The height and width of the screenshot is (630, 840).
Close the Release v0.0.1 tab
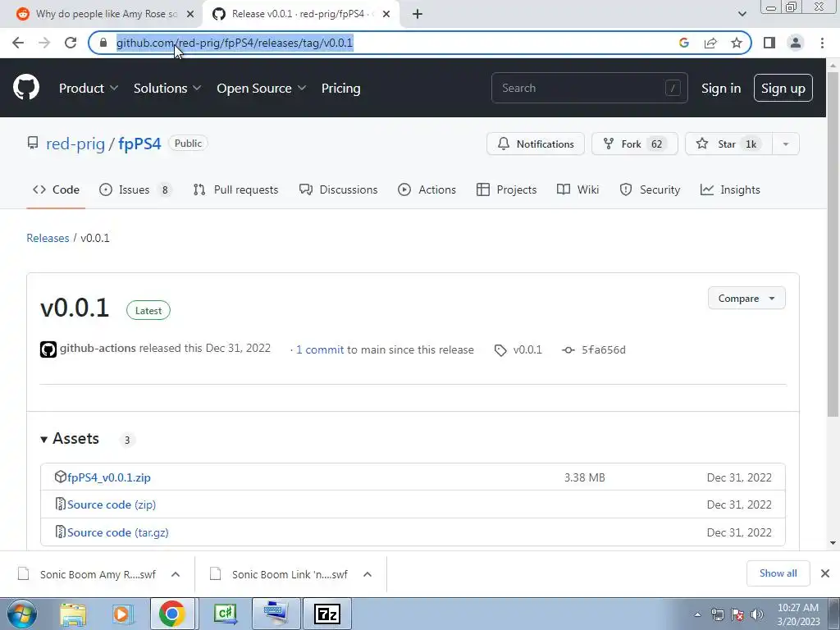point(386,14)
